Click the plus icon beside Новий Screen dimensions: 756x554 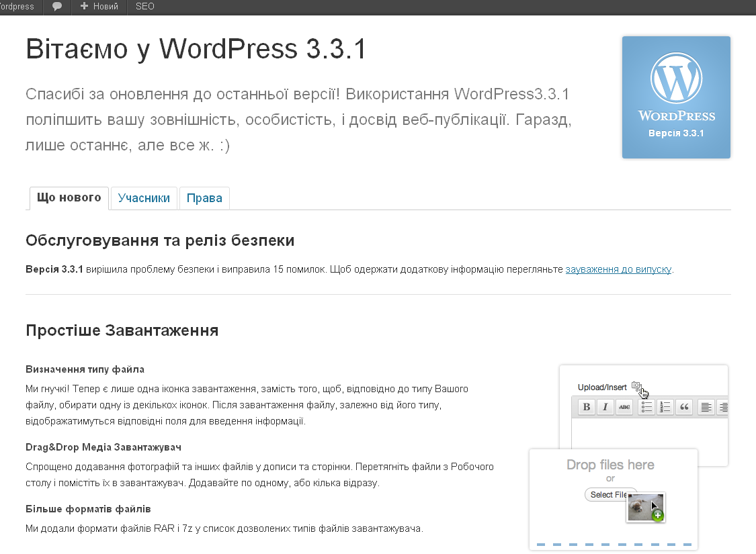85,6
